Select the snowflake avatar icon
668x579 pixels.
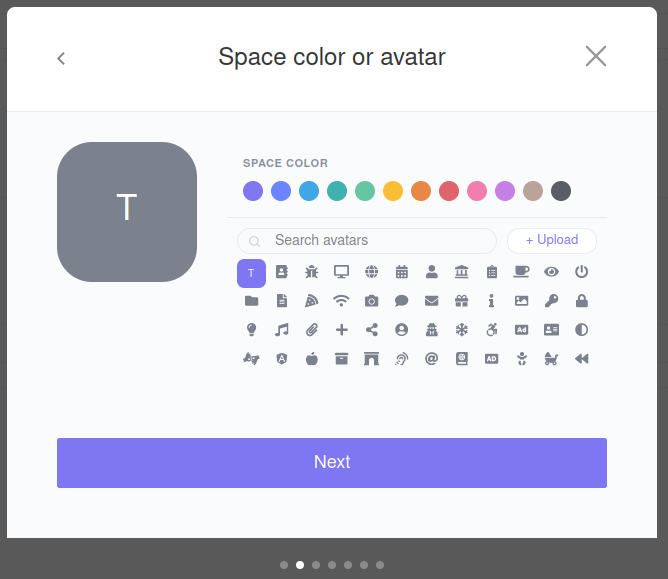462,330
